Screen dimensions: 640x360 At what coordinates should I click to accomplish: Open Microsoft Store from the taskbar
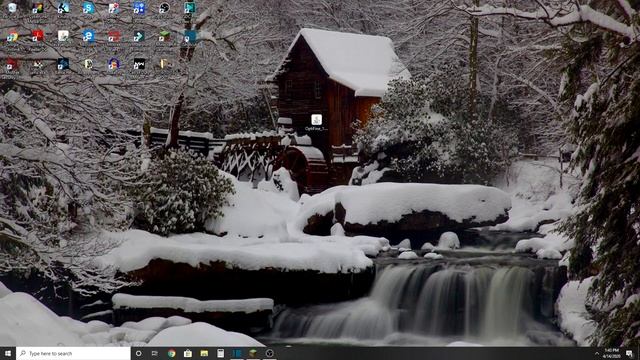(188, 353)
